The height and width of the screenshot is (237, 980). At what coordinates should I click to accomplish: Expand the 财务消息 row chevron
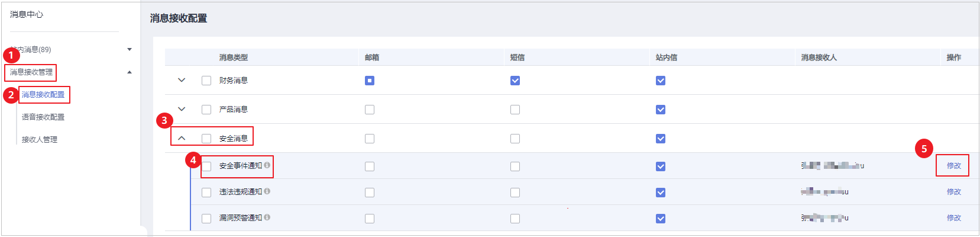point(182,80)
